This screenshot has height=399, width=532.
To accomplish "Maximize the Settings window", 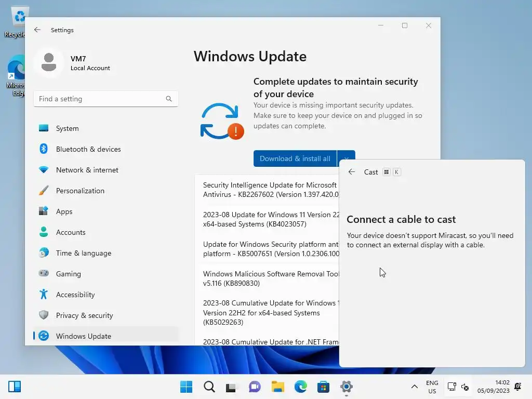I will 404,25.
